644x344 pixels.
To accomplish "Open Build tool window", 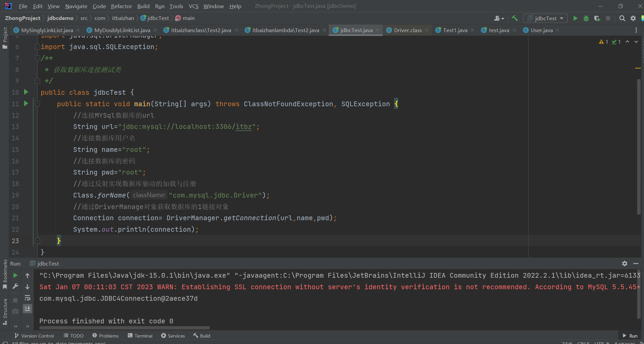I will [x=202, y=336].
